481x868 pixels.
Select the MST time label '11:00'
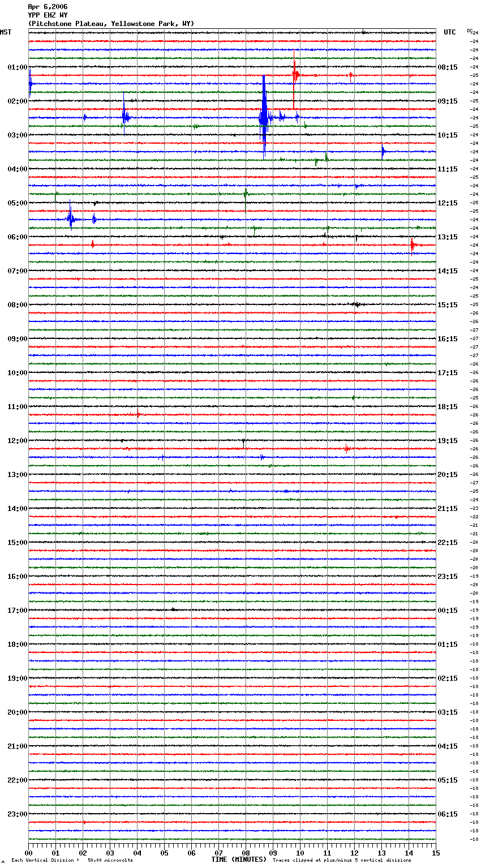18,407
